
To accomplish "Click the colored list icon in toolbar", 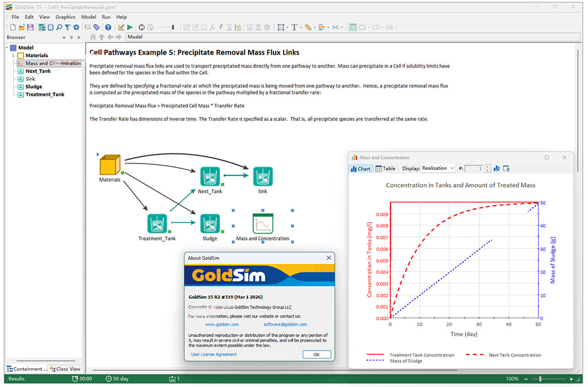I will point(88,27).
